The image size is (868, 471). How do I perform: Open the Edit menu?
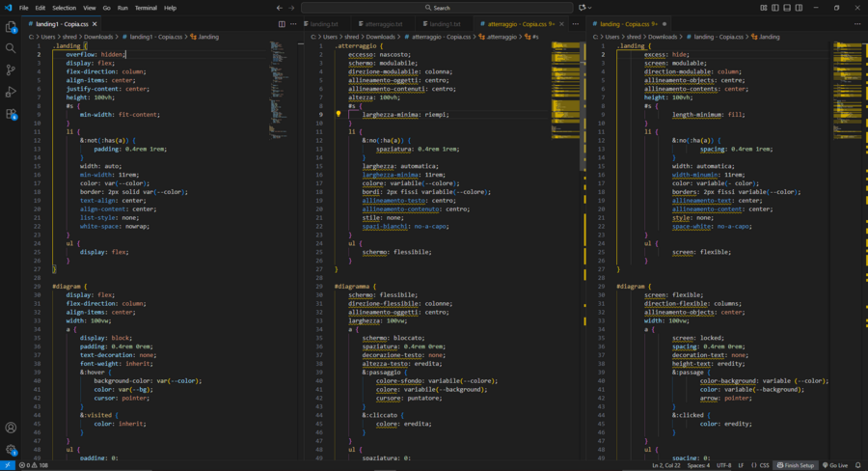point(41,8)
